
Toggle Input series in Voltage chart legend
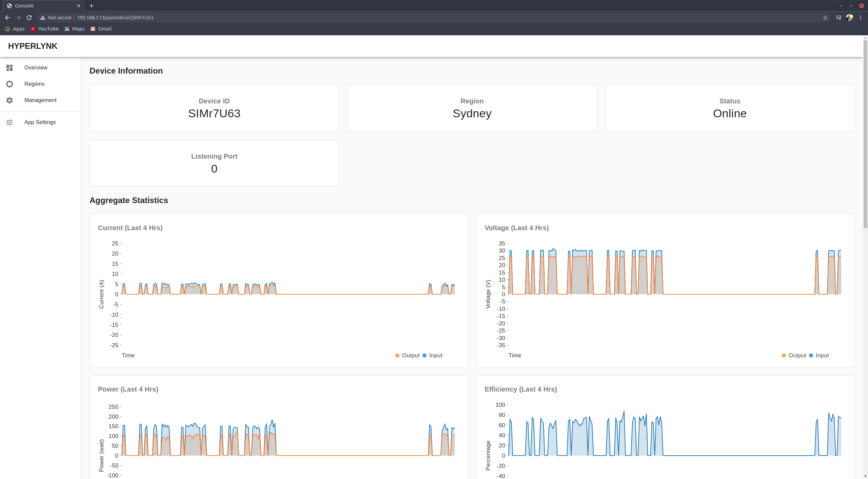819,355
